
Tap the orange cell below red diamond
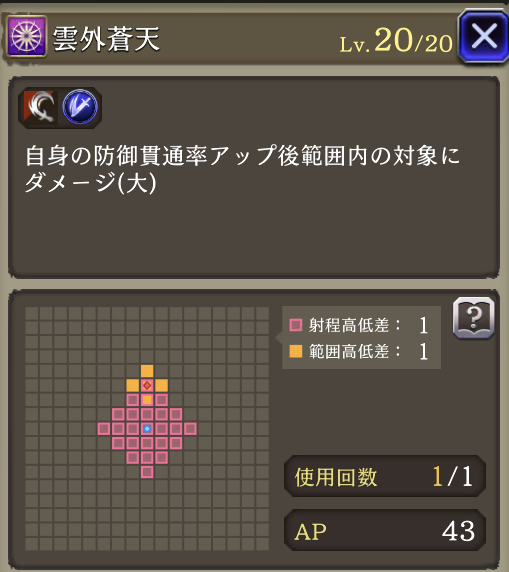pos(147,400)
